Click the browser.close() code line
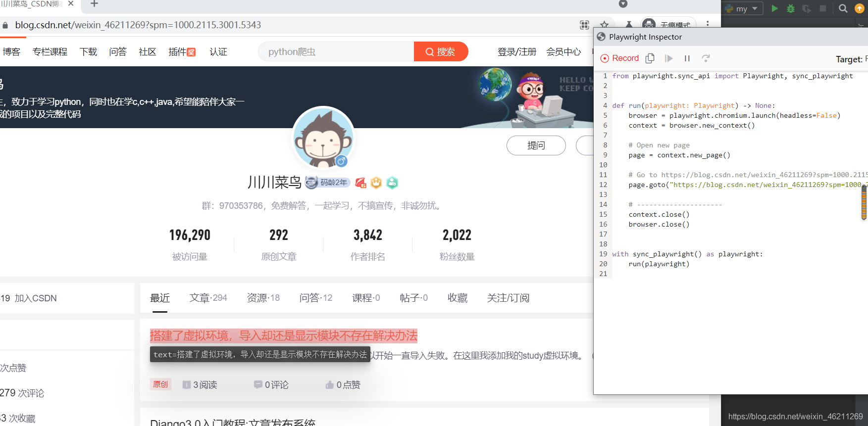This screenshot has height=426, width=868. [x=659, y=224]
